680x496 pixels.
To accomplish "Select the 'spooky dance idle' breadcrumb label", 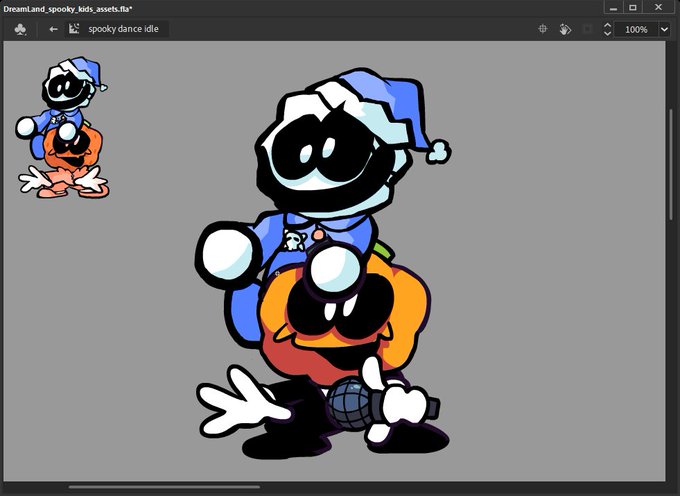I will click(123, 29).
